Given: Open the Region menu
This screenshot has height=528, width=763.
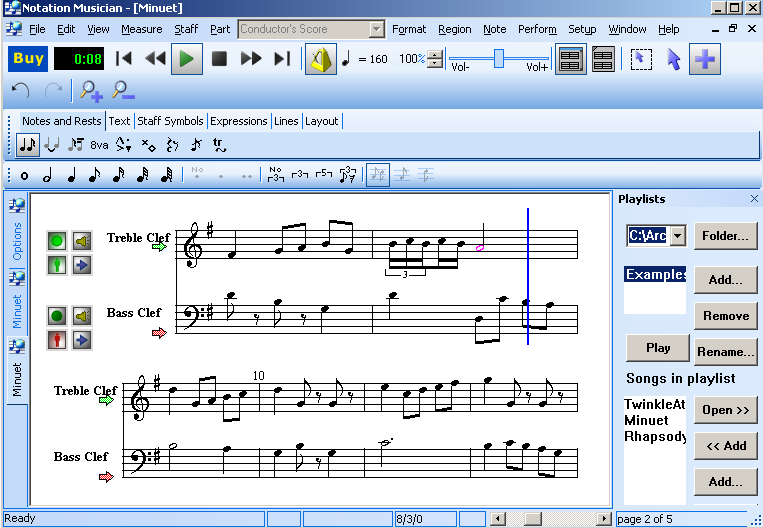Looking at the screenshot, I should (x=454, y=30).
